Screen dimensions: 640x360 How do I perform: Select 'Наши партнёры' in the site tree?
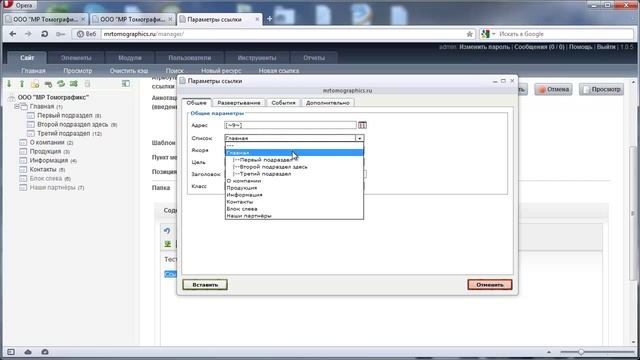pos(53,187)
